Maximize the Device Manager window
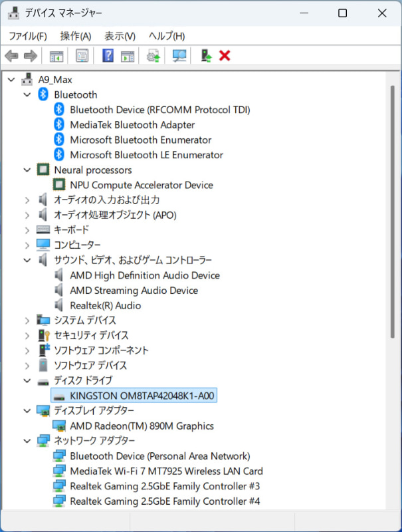 343,13
